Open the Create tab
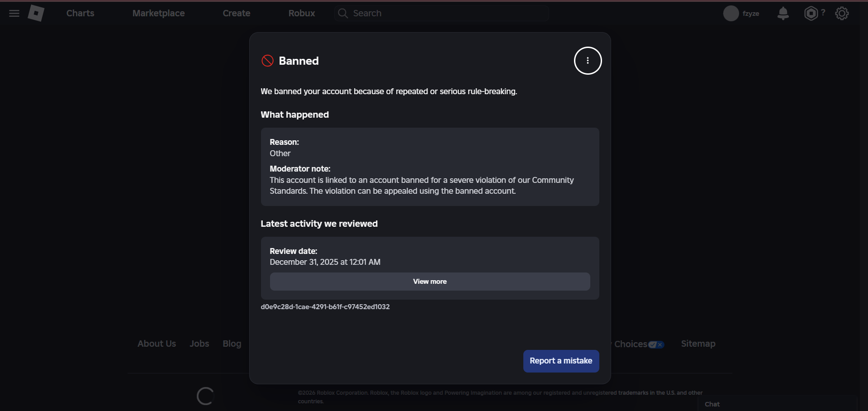This screenshot has width=868, height=411. click(237, 13)
